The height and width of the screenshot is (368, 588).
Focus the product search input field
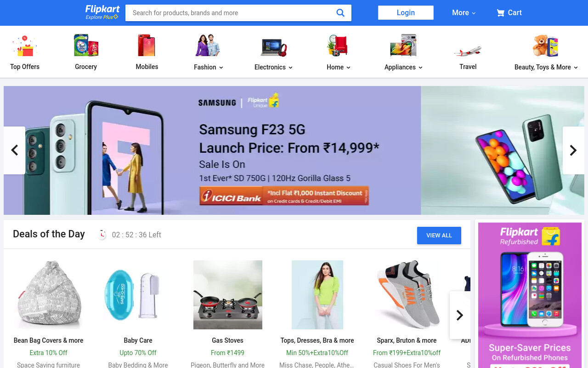pyautogui.click(x=230, y=13)
